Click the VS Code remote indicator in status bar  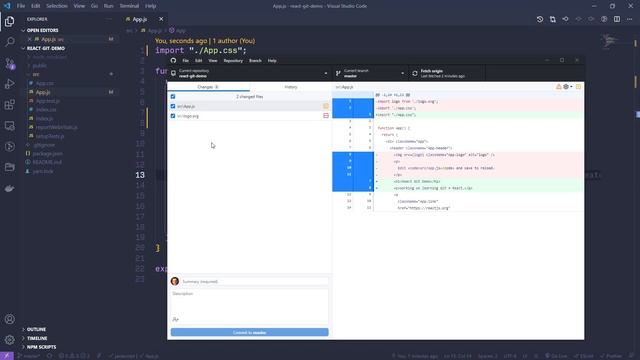(7, 356)
